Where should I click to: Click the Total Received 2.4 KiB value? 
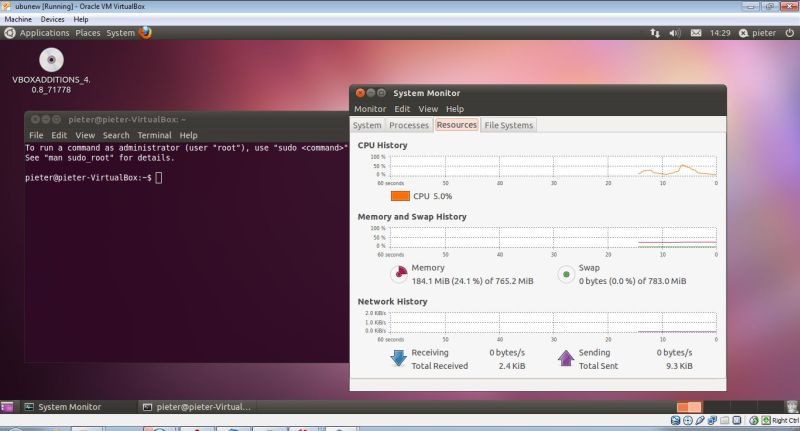(x=512, y=366)
